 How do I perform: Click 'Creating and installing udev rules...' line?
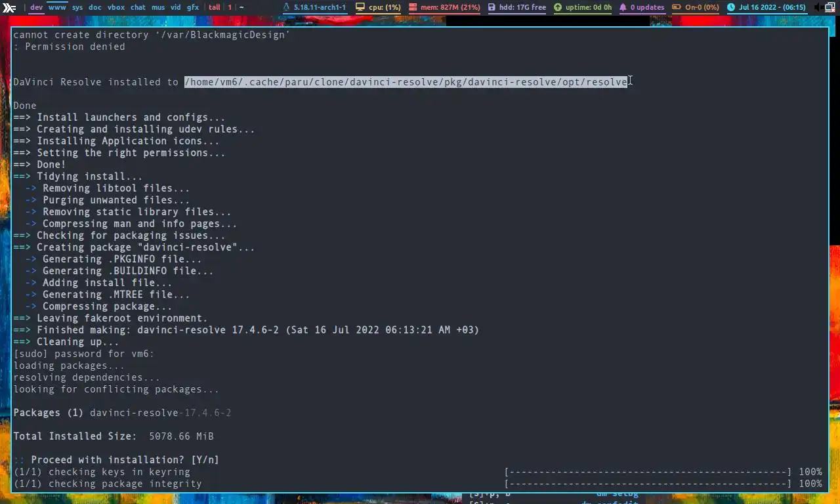coord(134,129)
